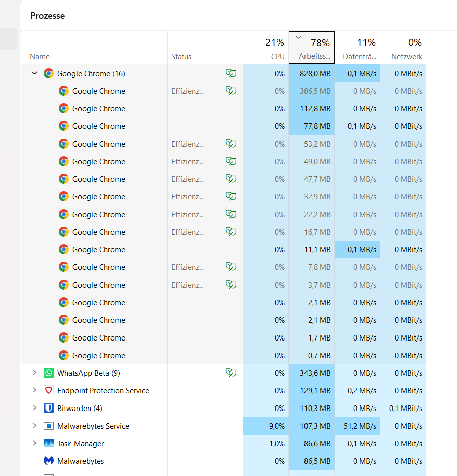Expand the Bitwarden (4) group

[34, 408]
